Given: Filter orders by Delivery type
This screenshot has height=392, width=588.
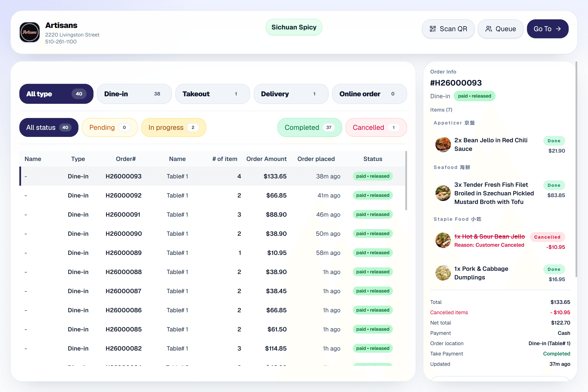Looking at the screenshot, I should coord(291,94).
